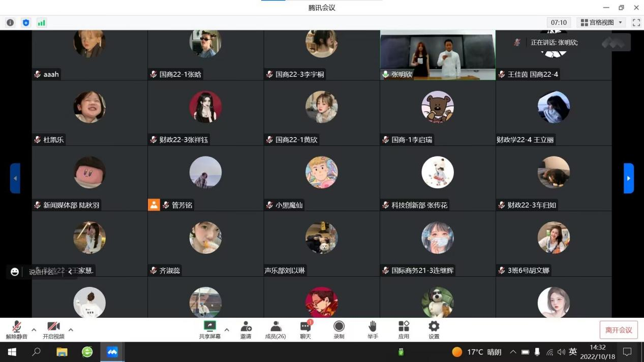Open File Explorer from the taskbar
The width and height of the screenshot is (644, 362).
click(62, 352)
